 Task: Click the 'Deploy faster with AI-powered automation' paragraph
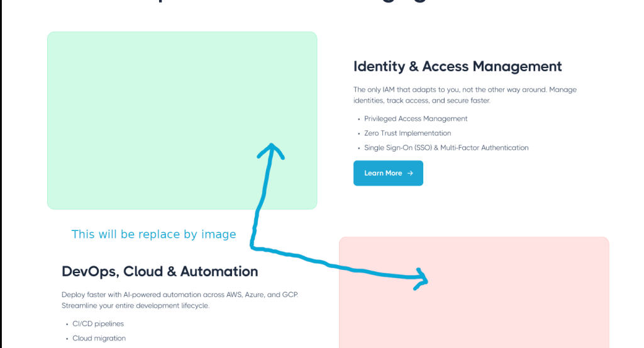tap(180, 300)
